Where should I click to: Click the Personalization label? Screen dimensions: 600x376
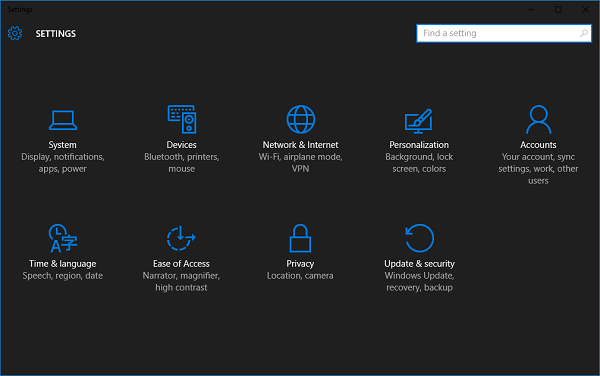(419, 145)
